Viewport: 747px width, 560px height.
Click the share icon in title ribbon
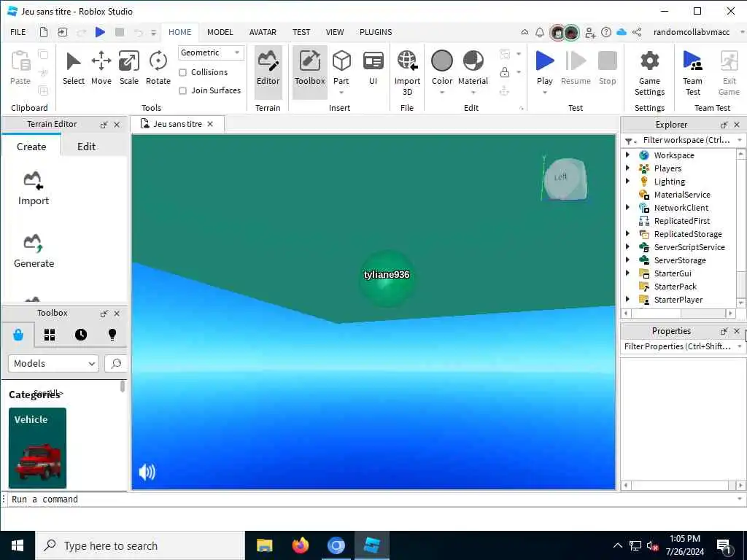[x=636, y=32]
